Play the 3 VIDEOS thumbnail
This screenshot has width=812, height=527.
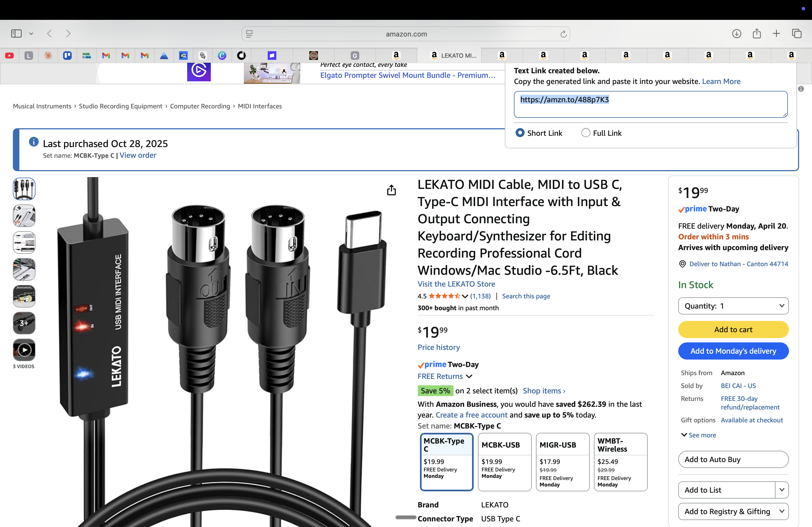pyautogui.click(x=24, y=350)
